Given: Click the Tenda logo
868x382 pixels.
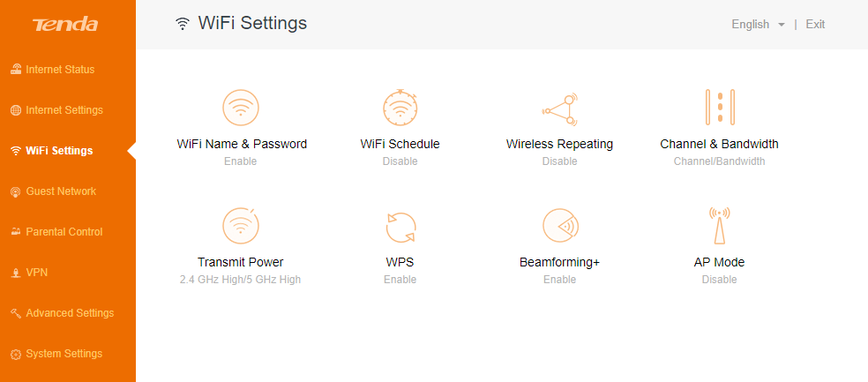Looking at the screenshot, I should click(x=65, y=25).
